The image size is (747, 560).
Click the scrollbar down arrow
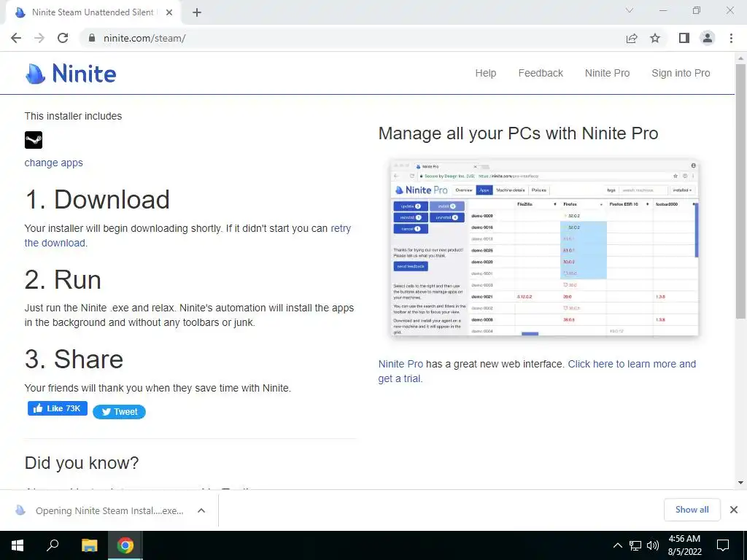(740, 483)
